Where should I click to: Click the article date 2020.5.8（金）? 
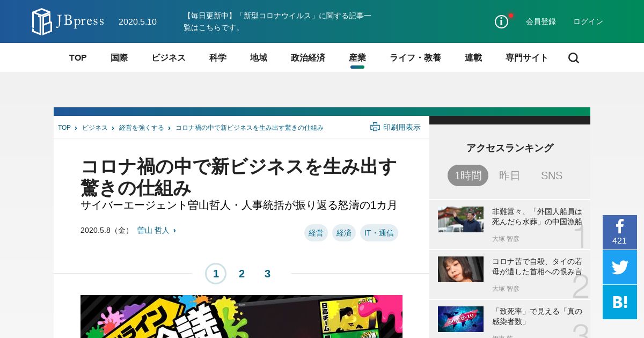pyautogui.click(x=106, y=230)
